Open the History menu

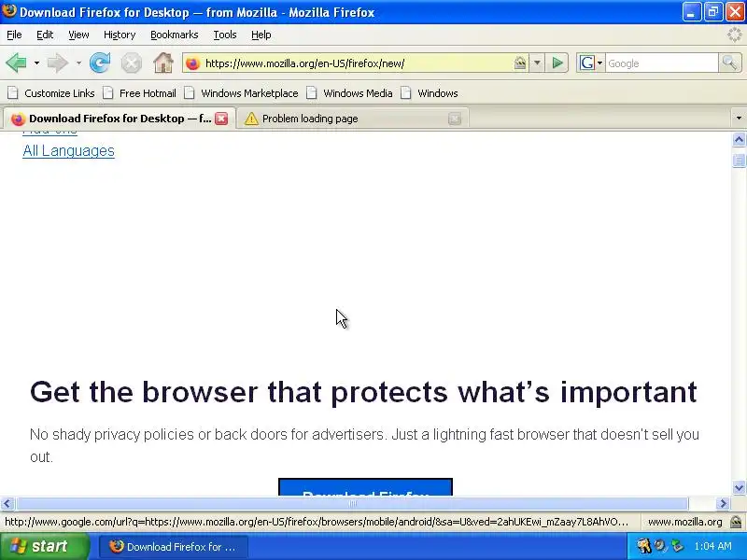click(120, 35)
